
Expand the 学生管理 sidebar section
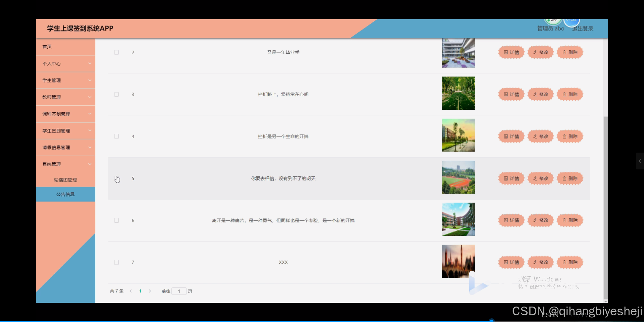click(x=65, y=80)
